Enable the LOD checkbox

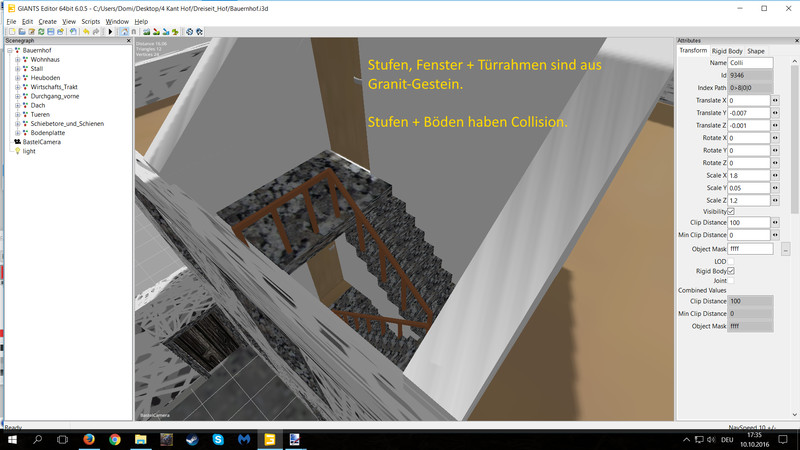click(731, 261)
